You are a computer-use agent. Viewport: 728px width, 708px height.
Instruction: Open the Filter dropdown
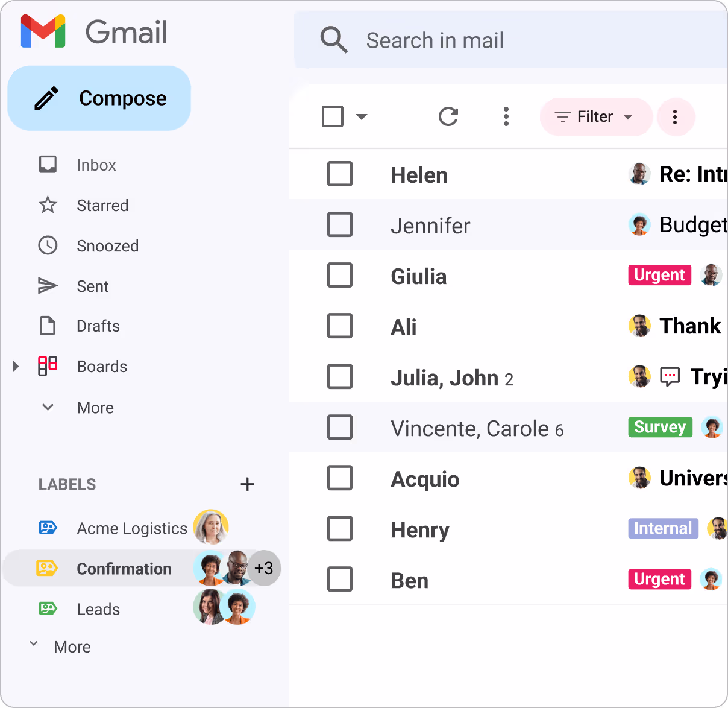point(596,117)
